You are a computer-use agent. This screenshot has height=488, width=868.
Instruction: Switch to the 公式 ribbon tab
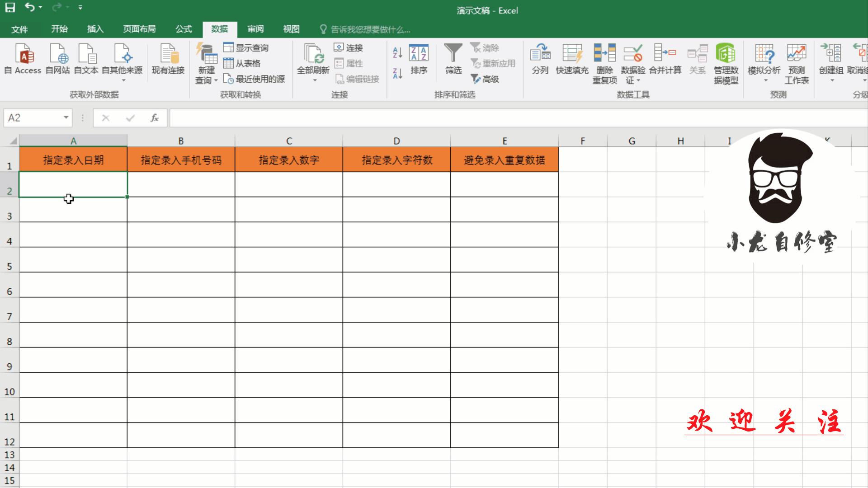click(184, 29)
